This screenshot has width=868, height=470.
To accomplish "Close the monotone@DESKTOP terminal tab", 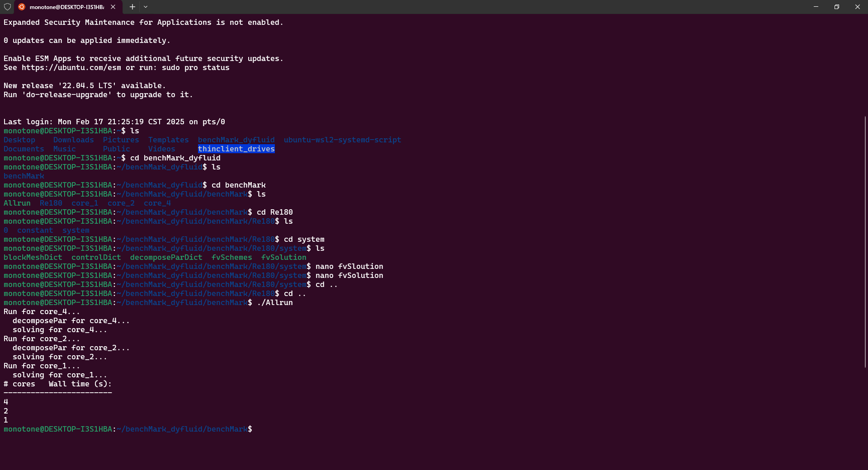I will (x=113, y=7).
